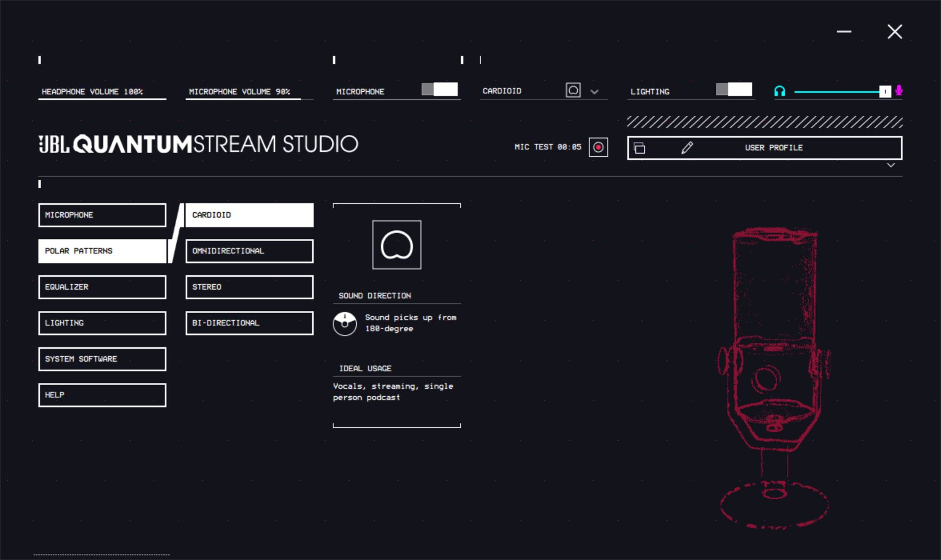Select the Bi-Directional polar pattern
This screenshot has height=560, width=941.
250,323
